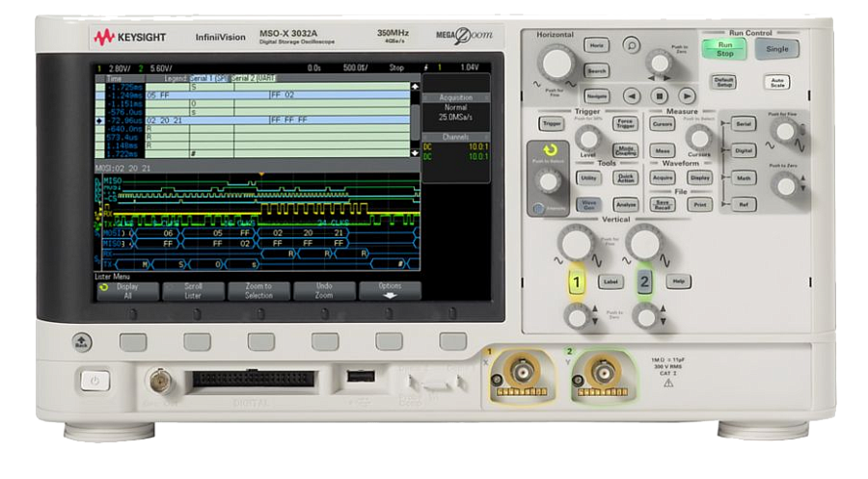Click the Scroll Lister softkey label
Viewport: 868px width, 479px height.
193,291
